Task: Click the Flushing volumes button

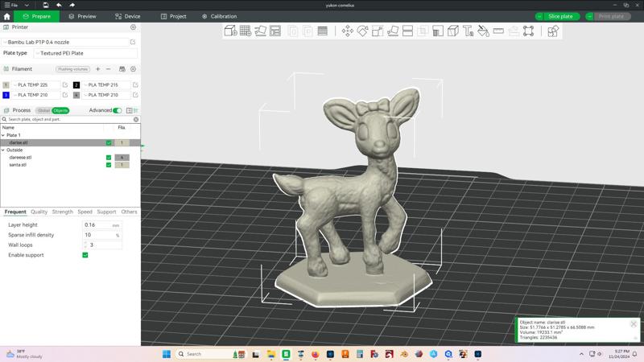Action: (x=72, y=69)
